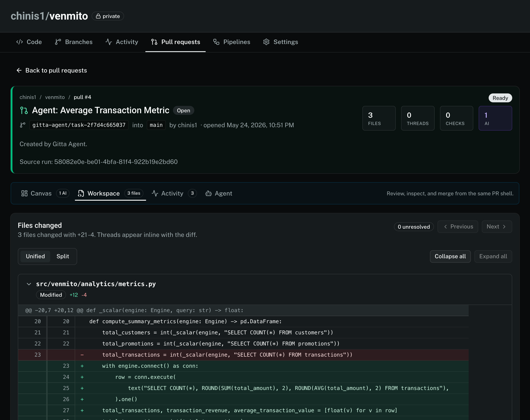
Task: Switch diff view to Unified
Action: point(35,256)
